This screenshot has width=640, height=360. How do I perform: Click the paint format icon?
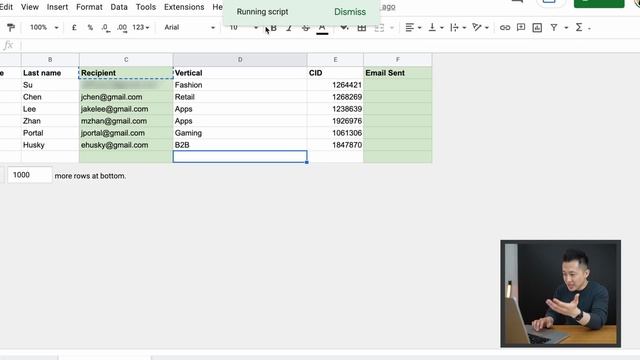11,27
